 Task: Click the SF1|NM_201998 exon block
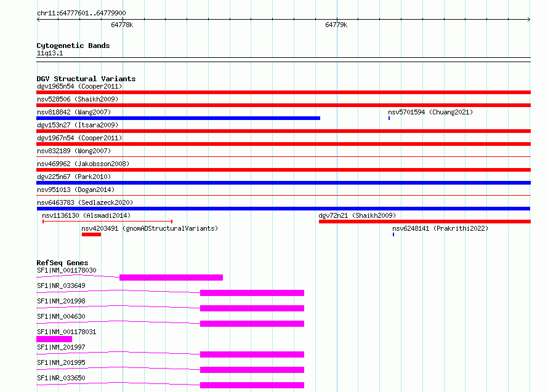coord(252,308)
